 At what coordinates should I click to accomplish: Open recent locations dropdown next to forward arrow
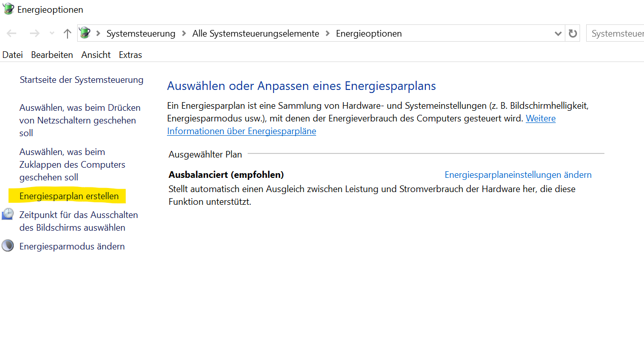tap(52, 34)
